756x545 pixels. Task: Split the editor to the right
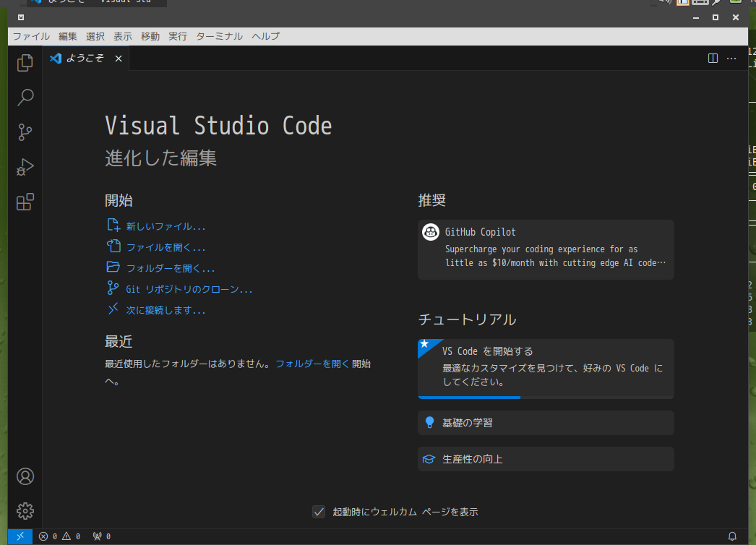713,59
